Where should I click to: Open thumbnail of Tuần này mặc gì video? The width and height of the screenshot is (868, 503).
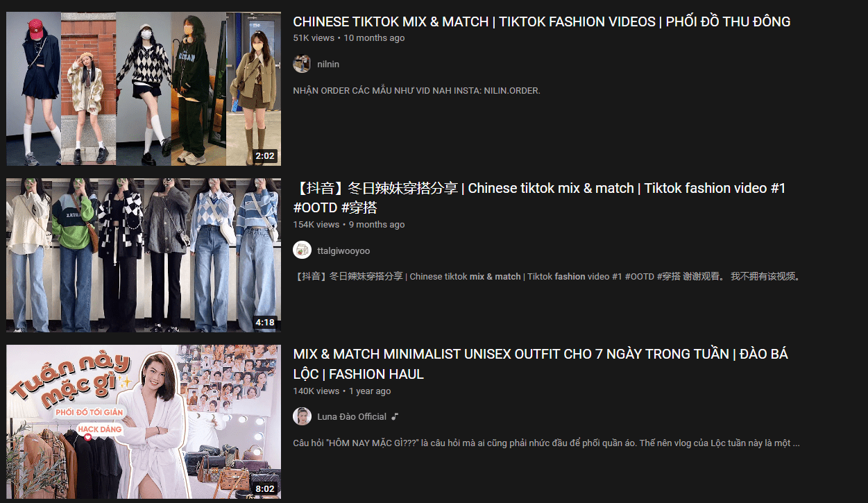click(144, 421)
